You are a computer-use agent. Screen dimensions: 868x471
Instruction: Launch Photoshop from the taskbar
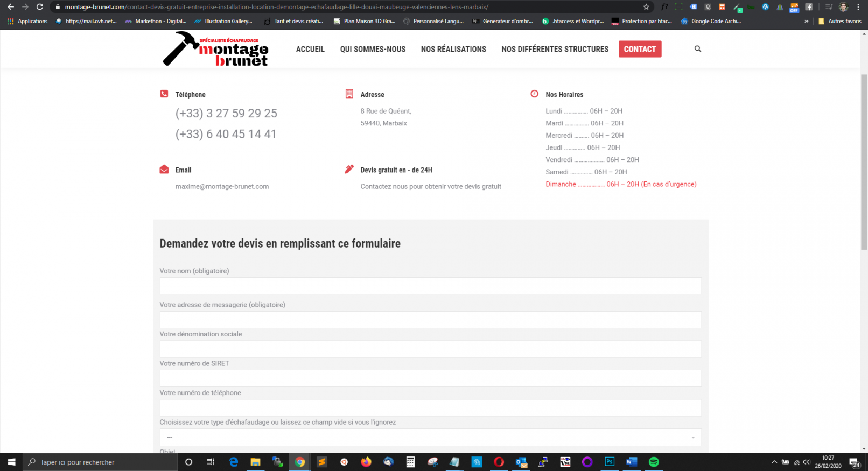(x=609, y=462)
